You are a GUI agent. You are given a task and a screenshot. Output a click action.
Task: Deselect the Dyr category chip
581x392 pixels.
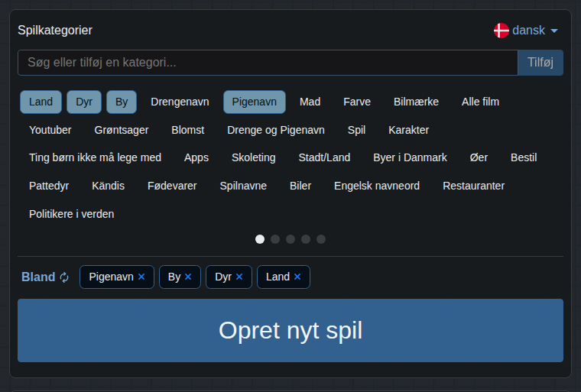click(x=84, y=102)
